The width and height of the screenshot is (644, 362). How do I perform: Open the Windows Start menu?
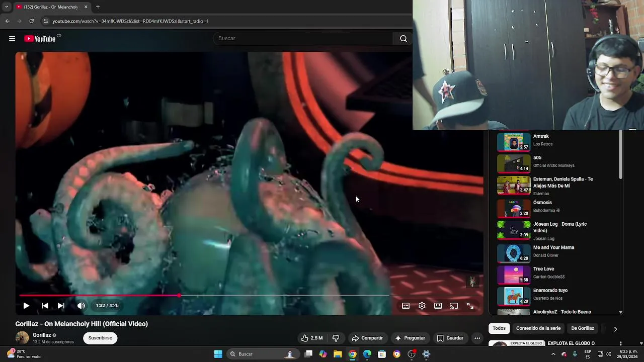(x=218, y=354)
